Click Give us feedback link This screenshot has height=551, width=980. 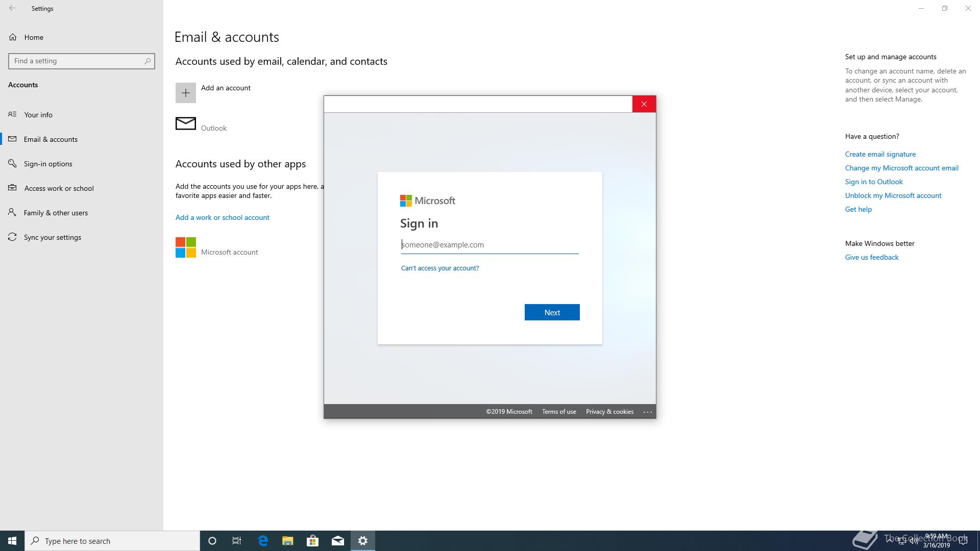tap(872, 257)
